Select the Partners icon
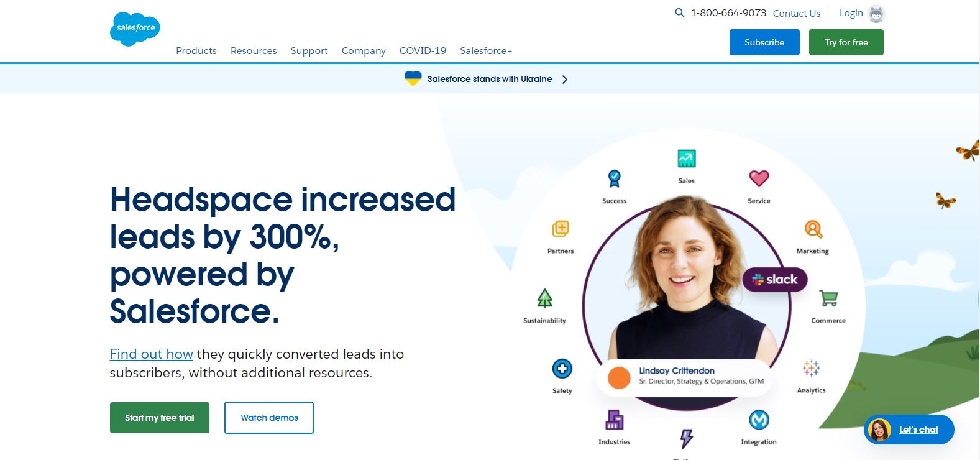The height and width of the screenshot is (460, 980). click(x=561, y=229)
